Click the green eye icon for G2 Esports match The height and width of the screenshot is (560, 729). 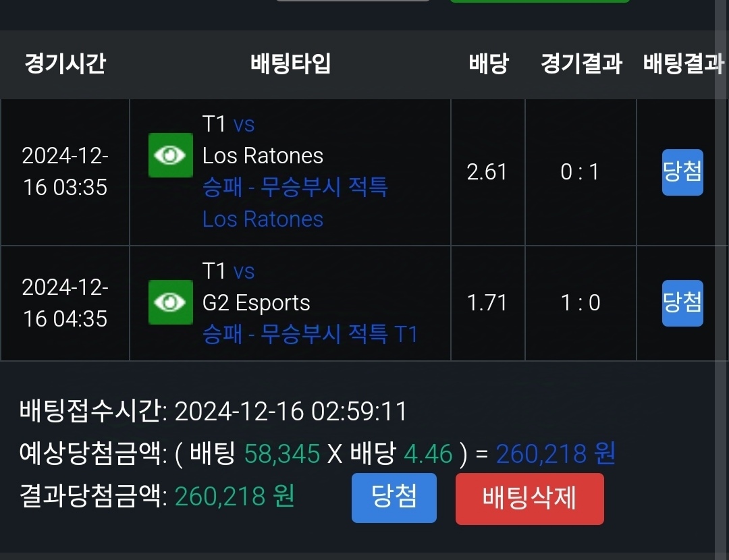[x=170, y=302]
